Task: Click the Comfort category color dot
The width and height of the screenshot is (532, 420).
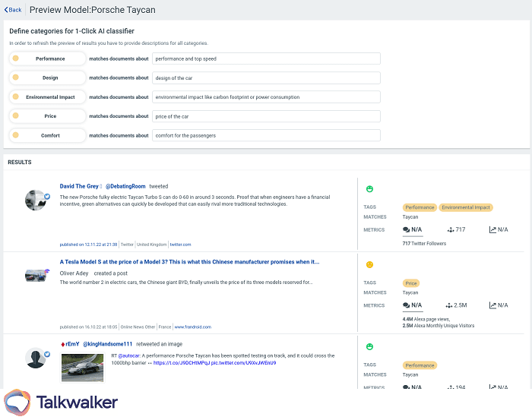Action: click(16, 135)
